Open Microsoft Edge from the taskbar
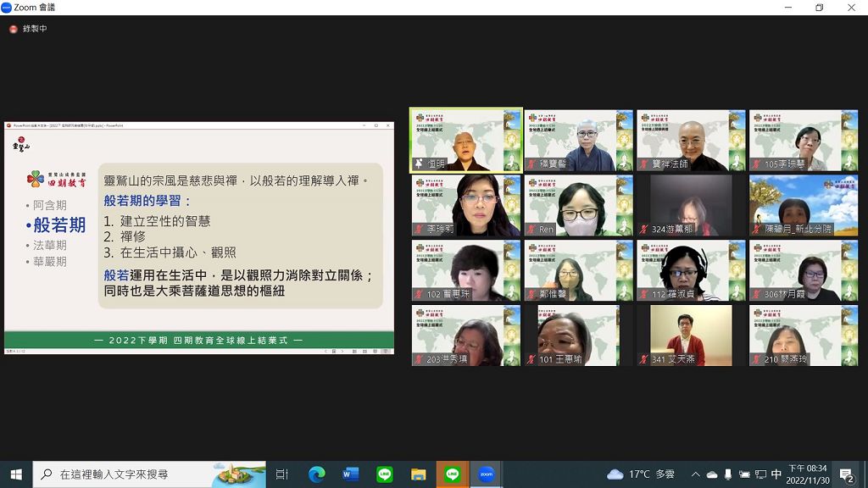The image size is (868, 488). [x=317, y=474]
